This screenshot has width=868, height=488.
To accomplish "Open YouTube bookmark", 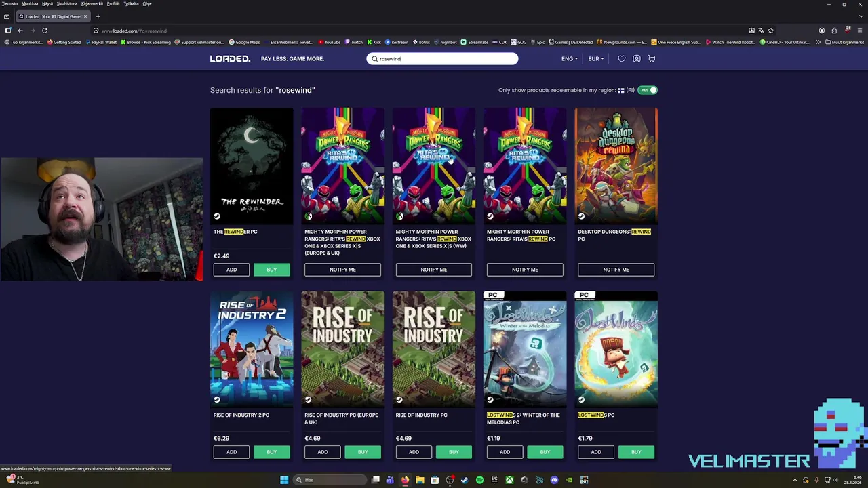I will pyautogui.click(x=330, y=42).
